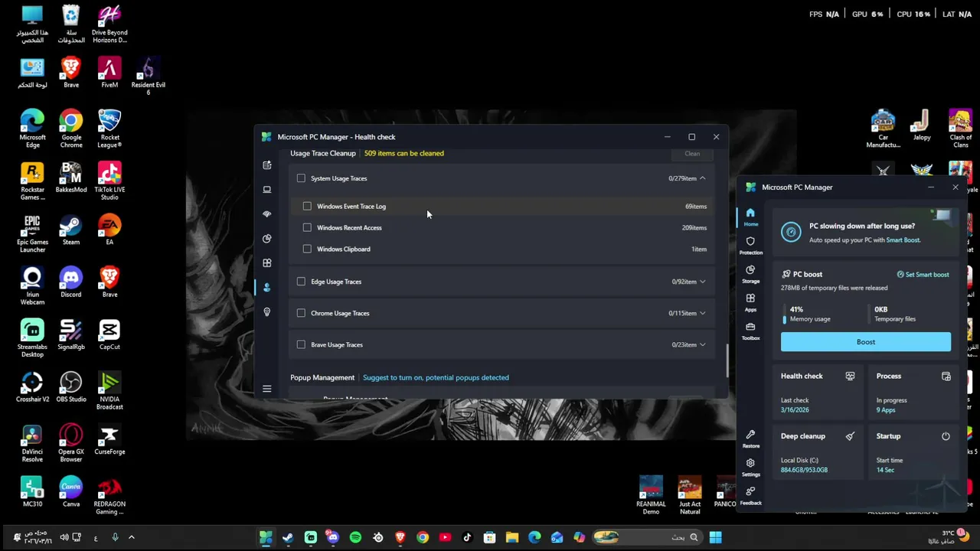Click the '69items' count
980x551 pixels.
tap(696, 207)
